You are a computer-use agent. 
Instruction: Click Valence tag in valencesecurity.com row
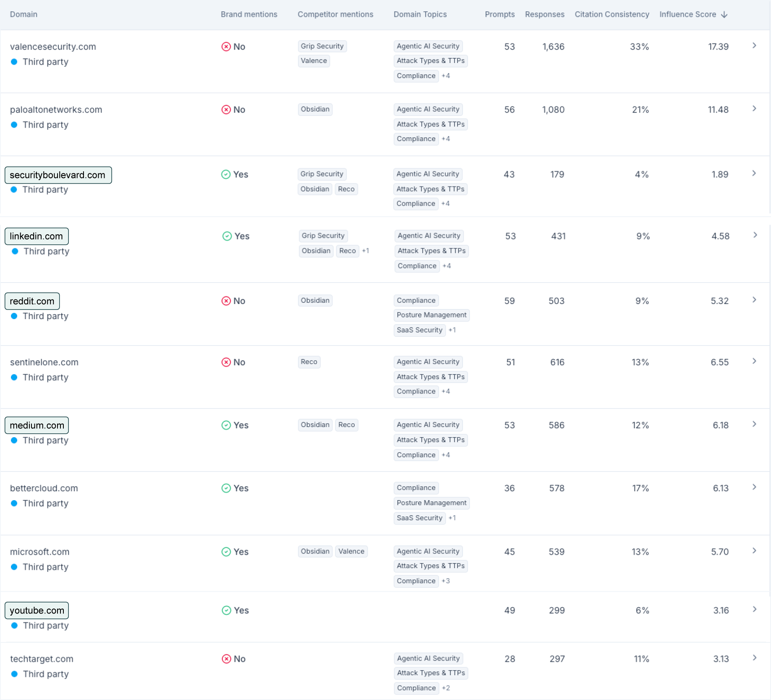pos(314,61)
